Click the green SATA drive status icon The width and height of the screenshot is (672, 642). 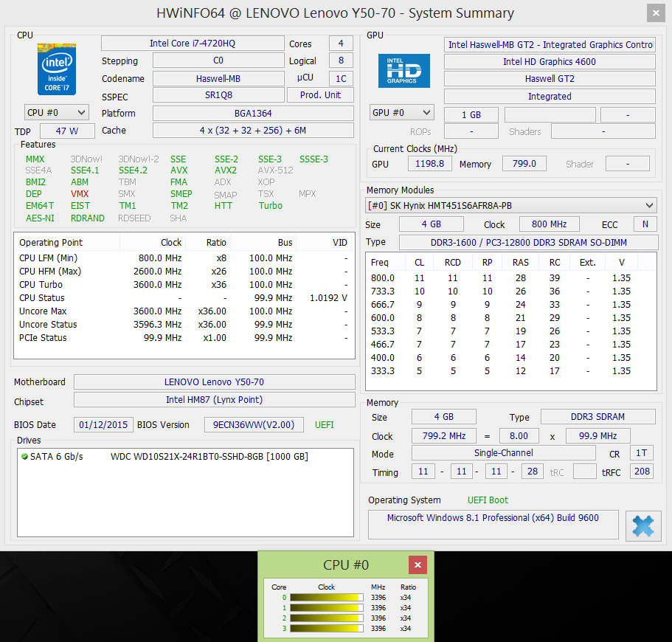click(x=24, y=456)
